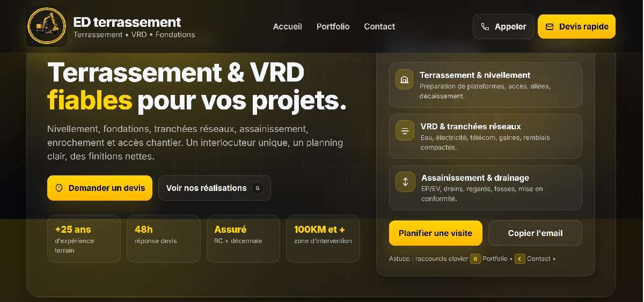Open the Accueil navigation item
The height and width of the screenshot is (302, 644).
click(288, 26)
